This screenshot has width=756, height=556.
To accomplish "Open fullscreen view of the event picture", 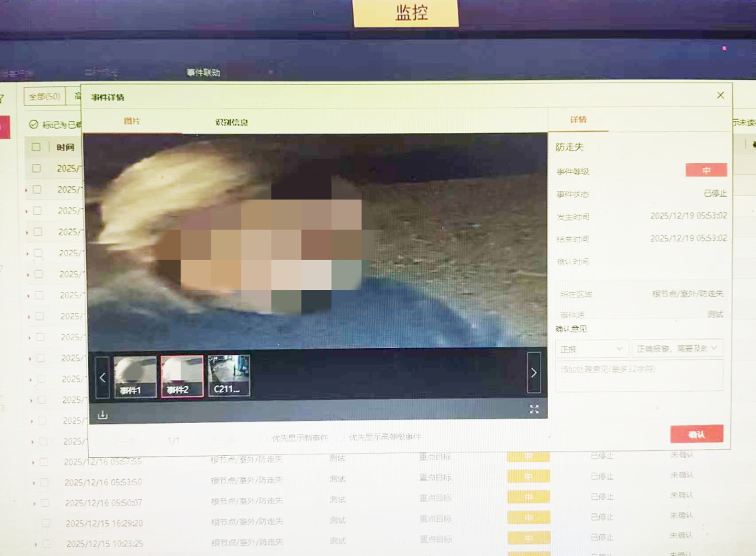I will (533, 410).
